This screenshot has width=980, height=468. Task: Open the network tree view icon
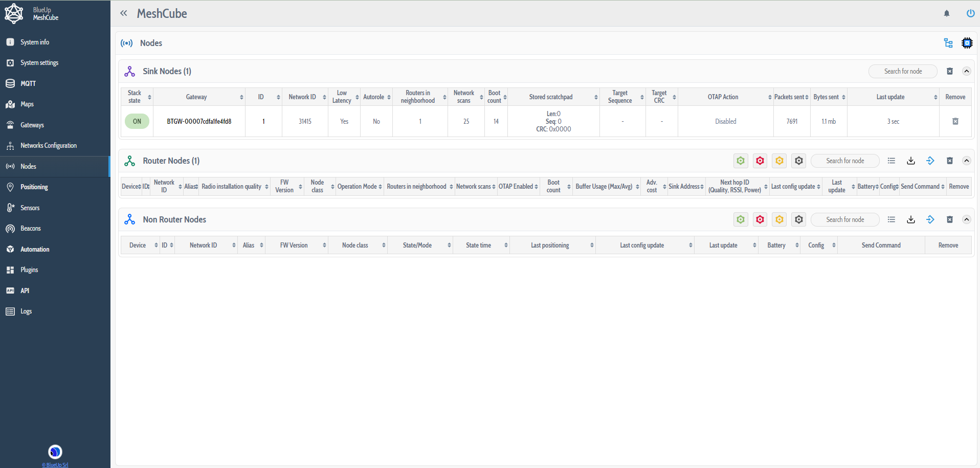click(x=948, y=43)
